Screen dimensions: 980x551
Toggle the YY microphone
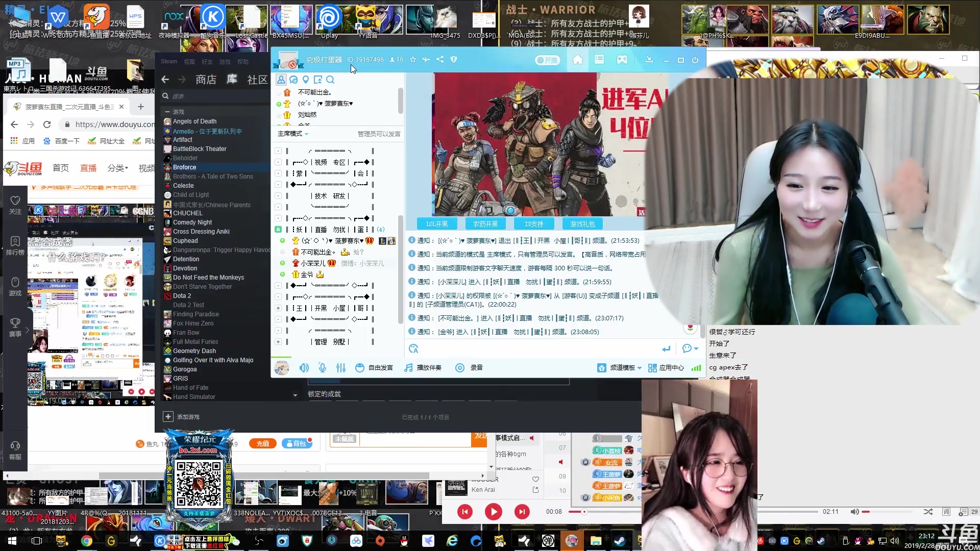click(x=322, y=368)
